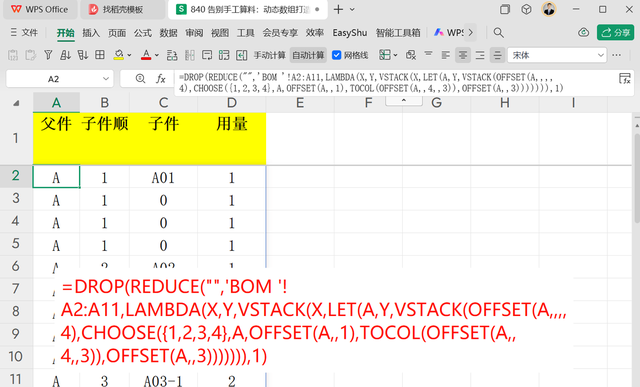Click the align left icon
Viewport: 640px width, 387px height.
coord(446,55)
